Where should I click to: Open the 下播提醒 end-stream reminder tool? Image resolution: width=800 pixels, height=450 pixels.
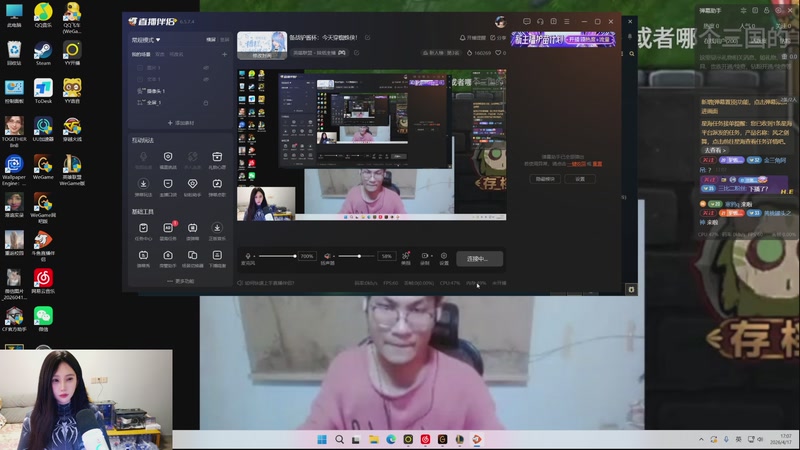217,255
